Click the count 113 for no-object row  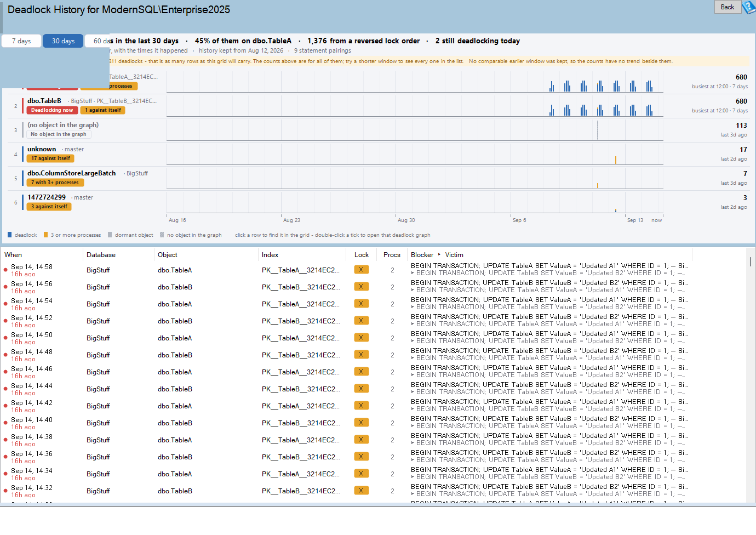[741, 126]
